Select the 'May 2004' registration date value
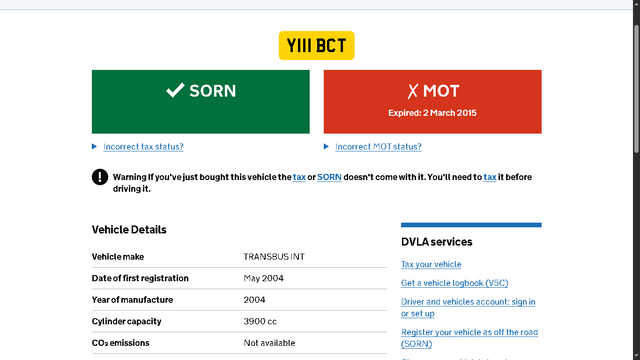The height and width of the screenshot is (360, 640). coord(263,278)
